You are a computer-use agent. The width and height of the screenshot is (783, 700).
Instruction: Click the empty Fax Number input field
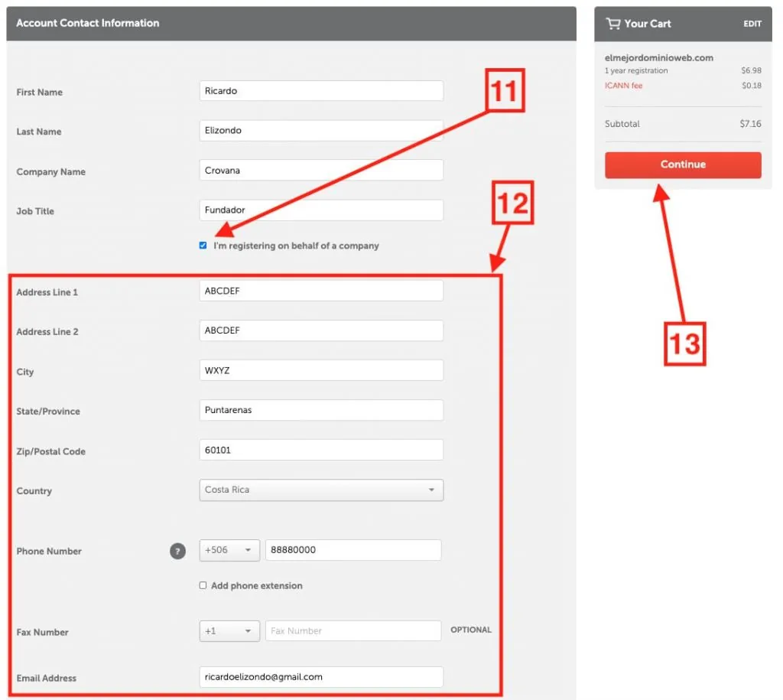353,630
